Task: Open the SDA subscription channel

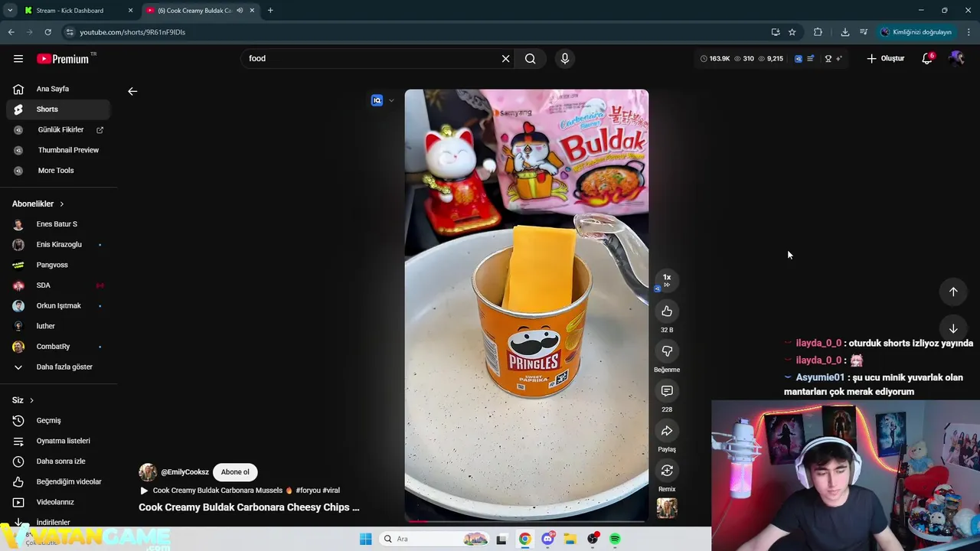Action: pyautogui.click(x=58, y=285)
